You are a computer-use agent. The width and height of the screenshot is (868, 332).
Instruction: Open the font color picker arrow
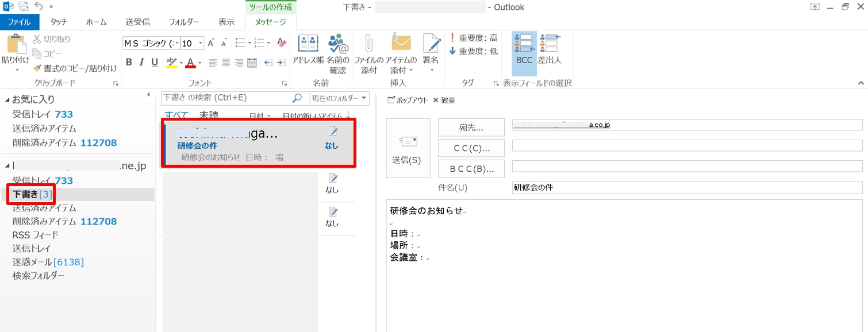pos(199,63)
